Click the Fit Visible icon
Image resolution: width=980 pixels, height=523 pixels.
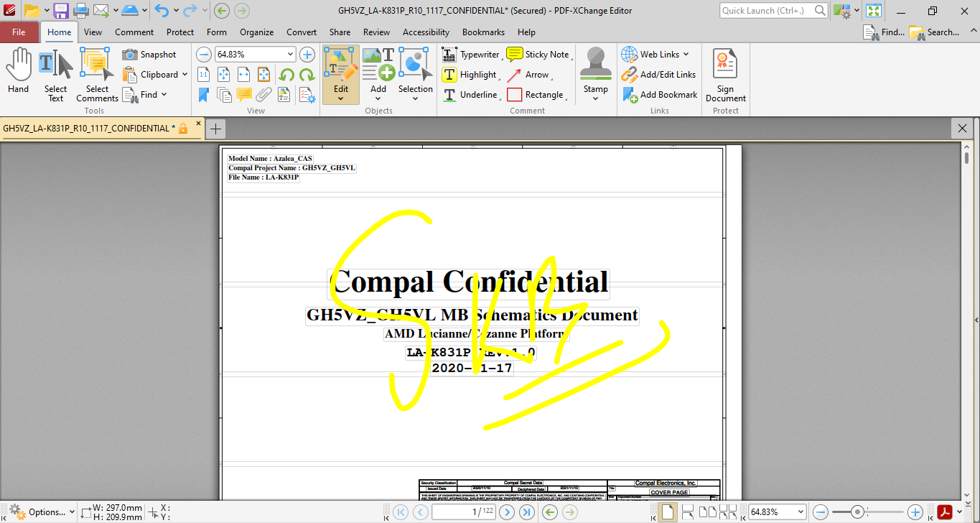coord(264,75)
